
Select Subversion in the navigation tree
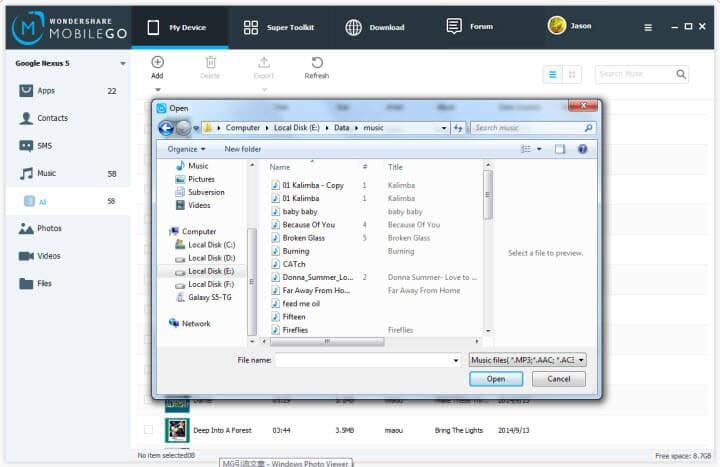(x=200, y=192)
